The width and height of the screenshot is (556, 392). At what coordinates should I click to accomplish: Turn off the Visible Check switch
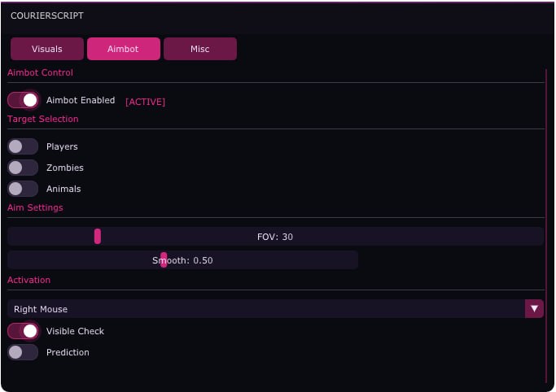23,331
